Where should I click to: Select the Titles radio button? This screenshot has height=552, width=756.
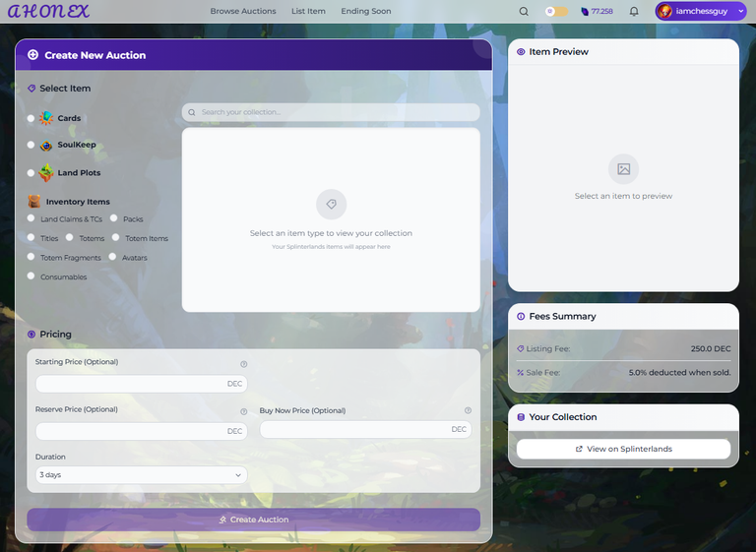31,237
